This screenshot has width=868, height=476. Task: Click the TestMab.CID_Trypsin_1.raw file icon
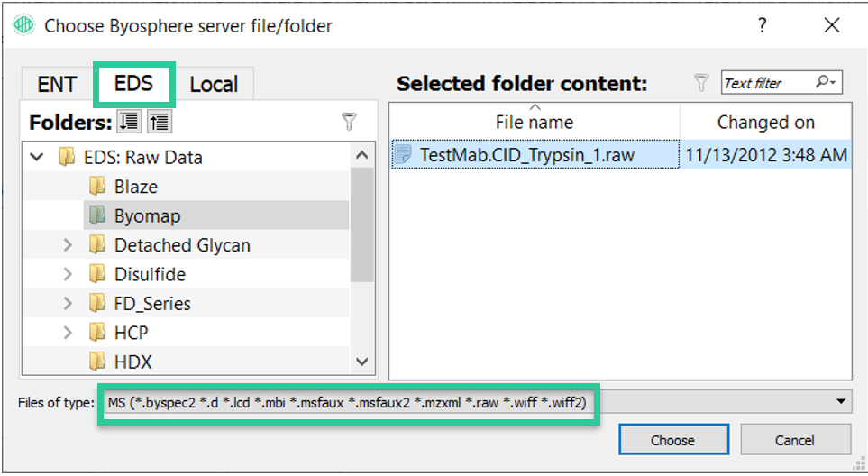coord(403,154)
